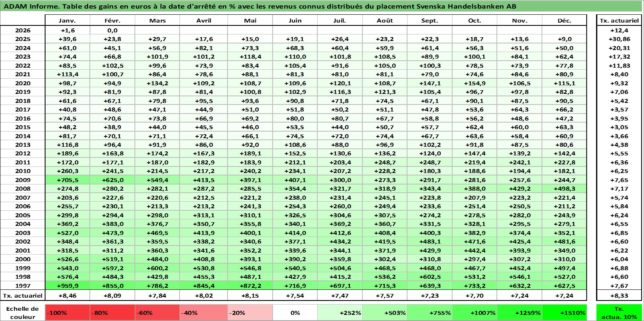This screenshot has height=321, width=644.
Task: Click the 0% white scale cell
Action: point(295,312)
